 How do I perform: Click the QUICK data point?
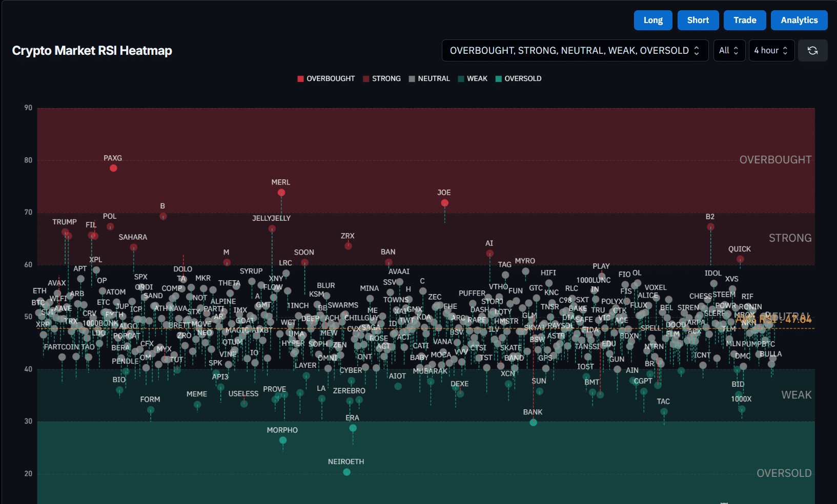click(740, 259)
